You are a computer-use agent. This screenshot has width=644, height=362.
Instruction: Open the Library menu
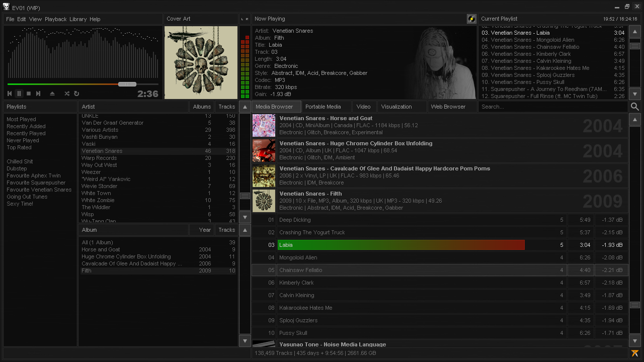click(78, 19)
